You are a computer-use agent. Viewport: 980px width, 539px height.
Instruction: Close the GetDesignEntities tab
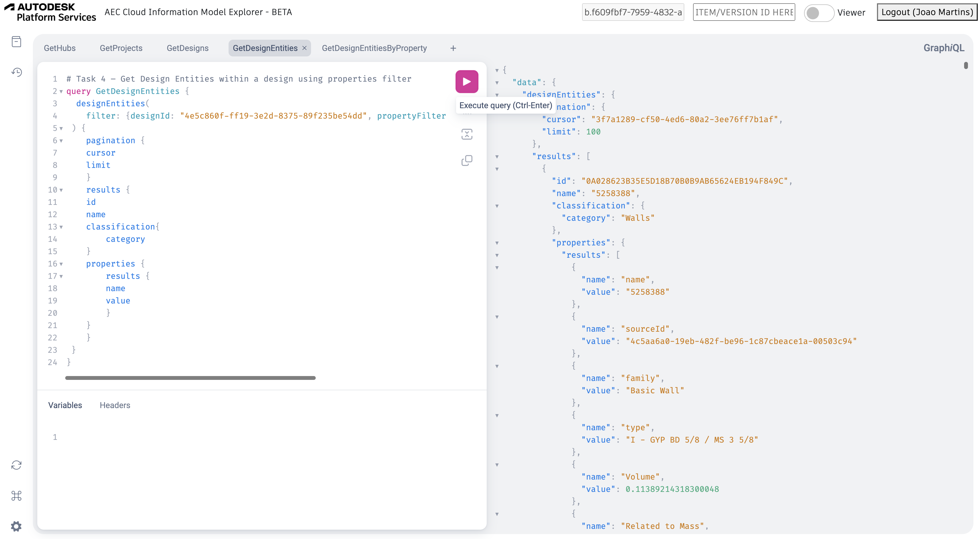(x=304, y=48)
